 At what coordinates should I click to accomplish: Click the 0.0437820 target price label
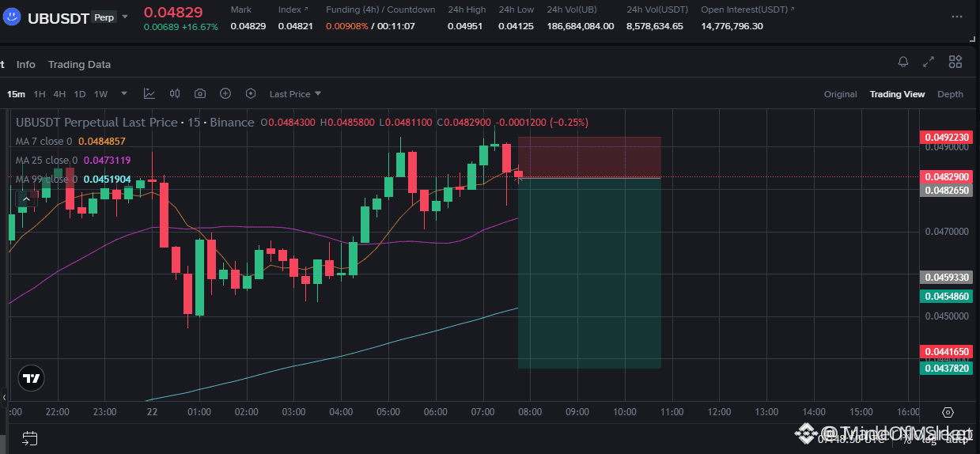click(948, 369)
